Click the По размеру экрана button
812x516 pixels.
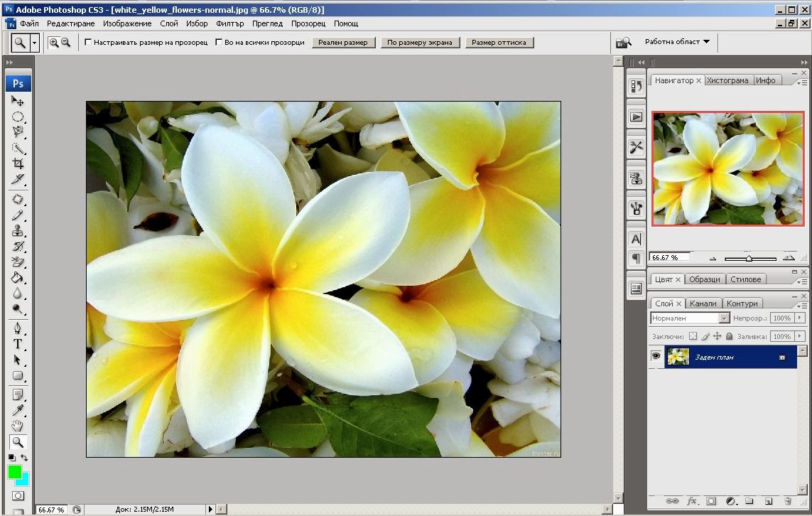coord(420,42)
